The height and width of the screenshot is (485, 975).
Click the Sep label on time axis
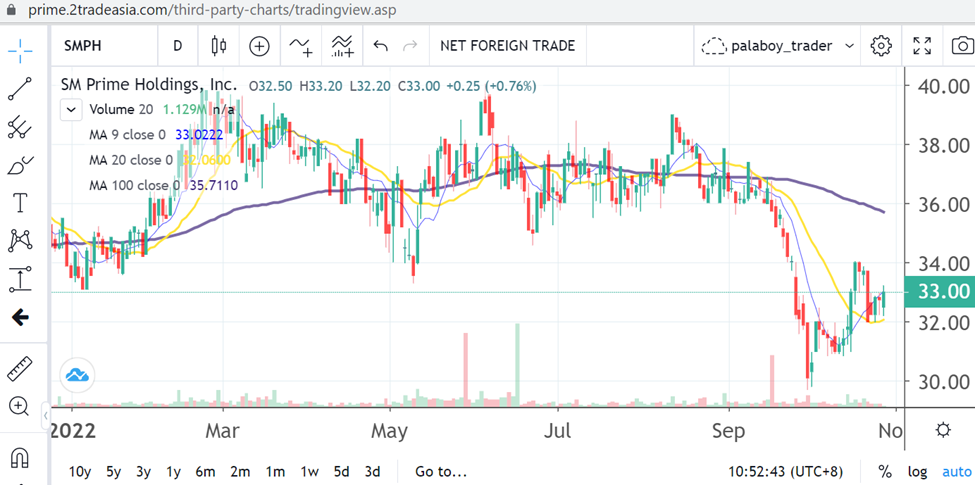[728, 431]
